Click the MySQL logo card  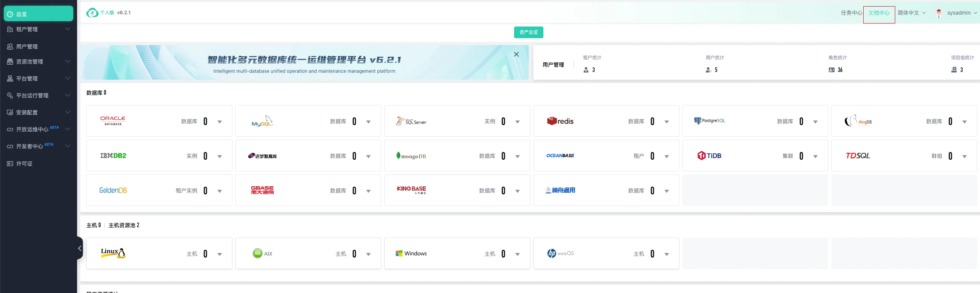[262, 121]
